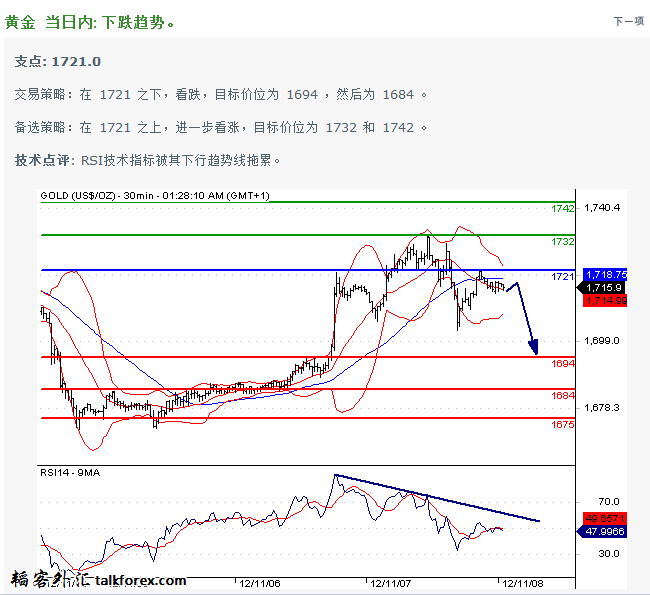Click the 备选策略 line of text

pos(221,127)
